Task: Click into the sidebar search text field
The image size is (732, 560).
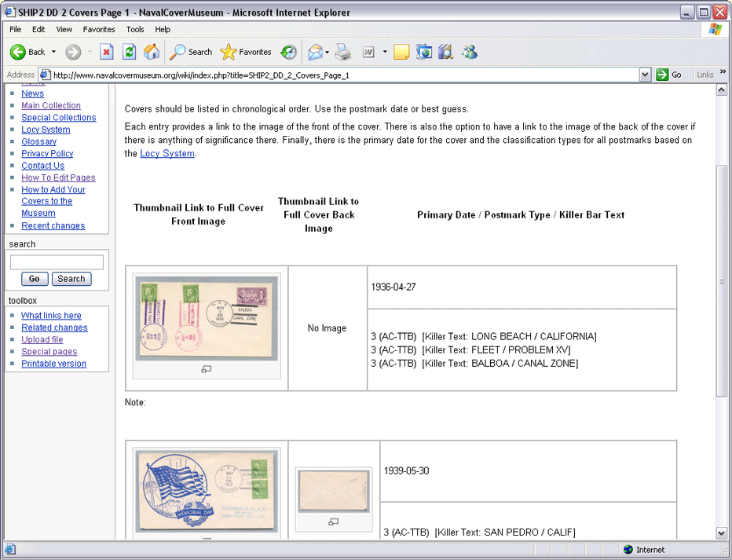Action: [57, 262]
